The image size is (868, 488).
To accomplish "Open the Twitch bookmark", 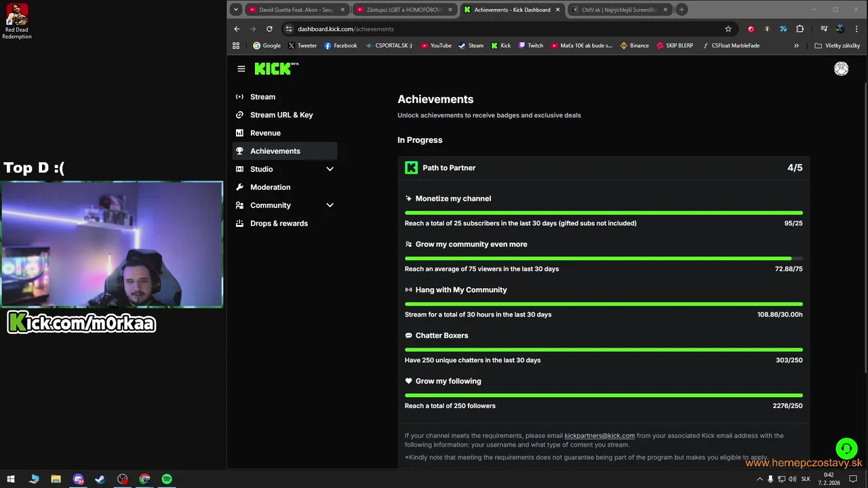I will click(530, 46).
